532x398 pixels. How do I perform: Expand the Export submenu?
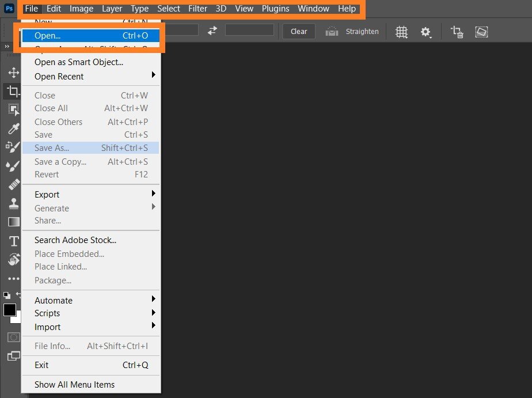click(91, 195)
